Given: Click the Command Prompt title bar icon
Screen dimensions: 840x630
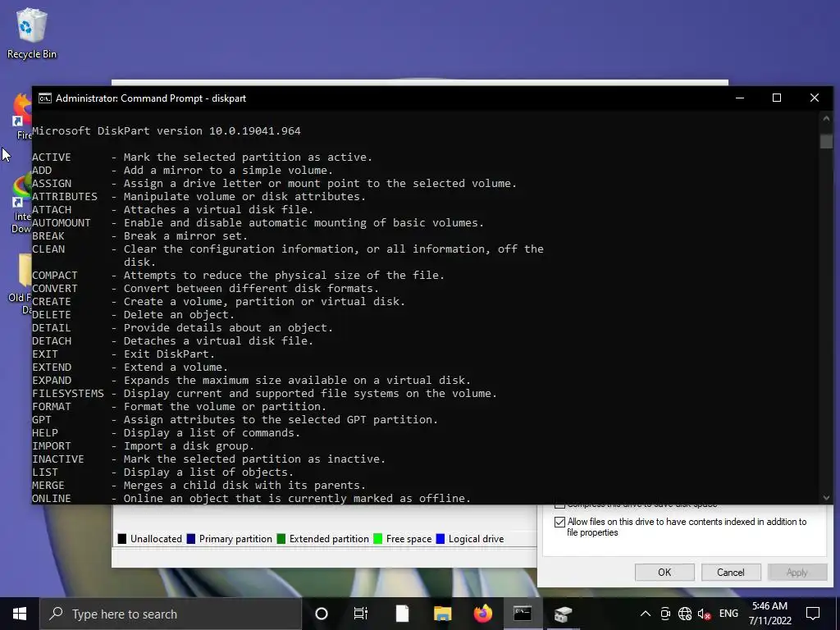Looking at the screenshot, I should pos(45,98).
